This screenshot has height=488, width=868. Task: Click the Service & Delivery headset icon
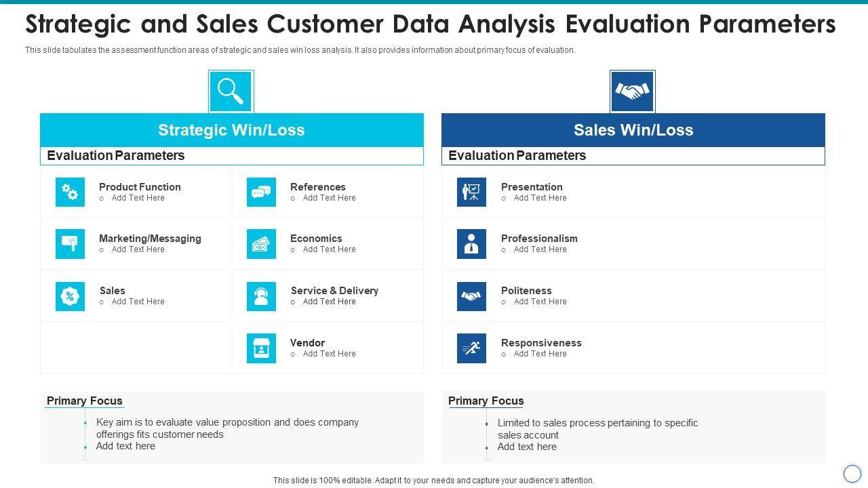pyautogui.click(x=261, y=296)
